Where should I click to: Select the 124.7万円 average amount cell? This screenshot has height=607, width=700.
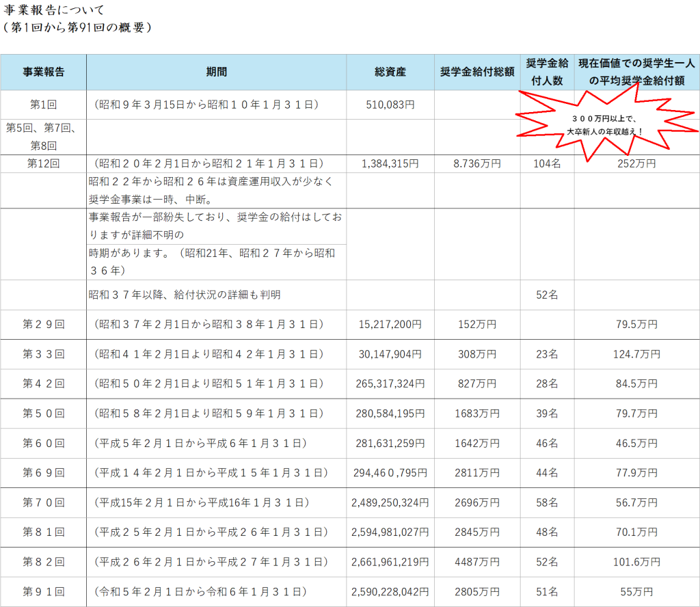[x=636, y=354]
